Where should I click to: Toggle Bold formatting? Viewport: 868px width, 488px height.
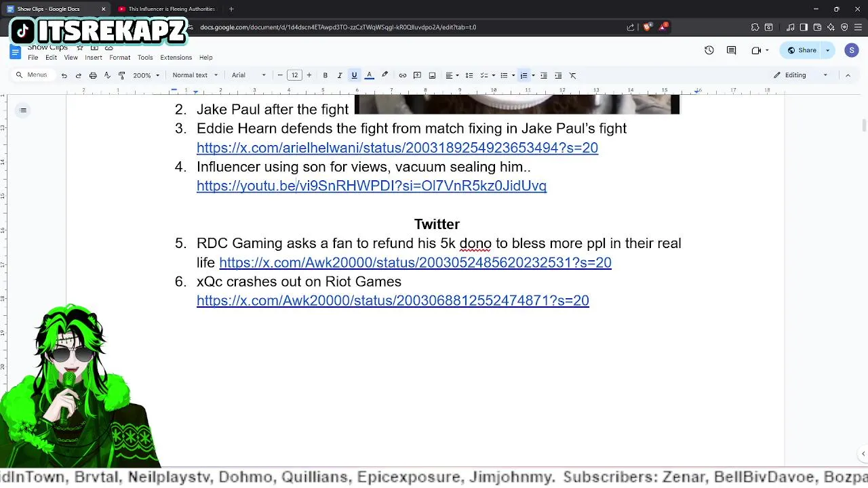325,75
